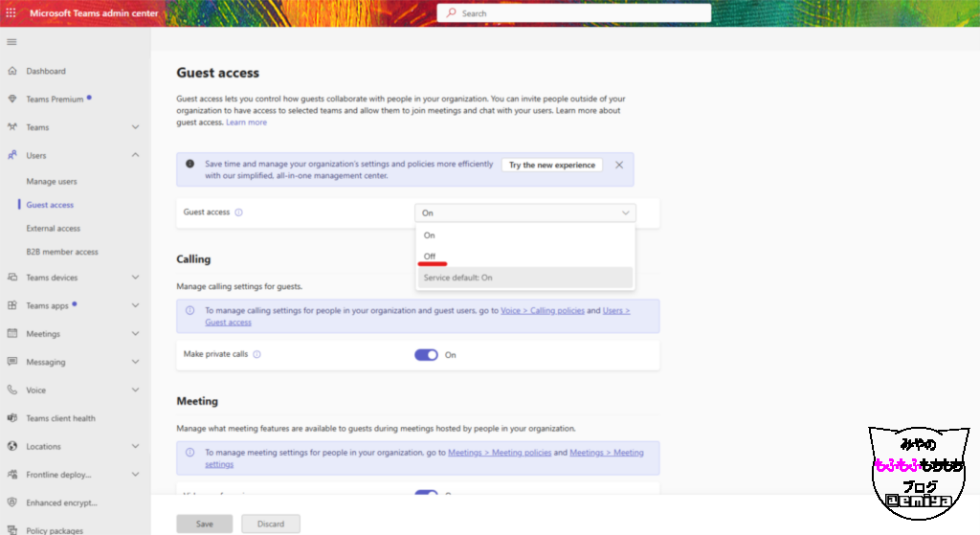The height and width of the screenshot is (535, 980).
Task: Click the Enhanced encryption shield icon
Action: click(x=11, y=502)
